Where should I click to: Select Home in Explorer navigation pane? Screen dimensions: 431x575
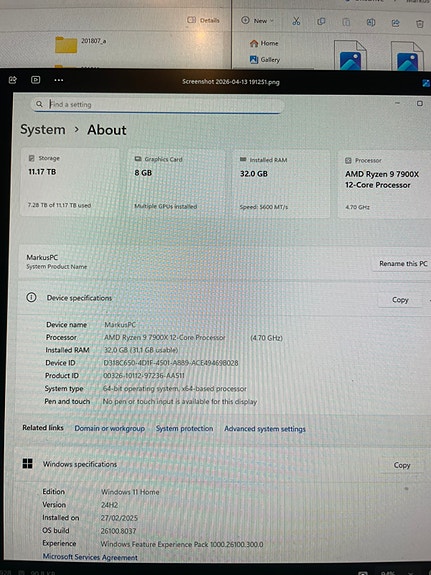(264, 43)
